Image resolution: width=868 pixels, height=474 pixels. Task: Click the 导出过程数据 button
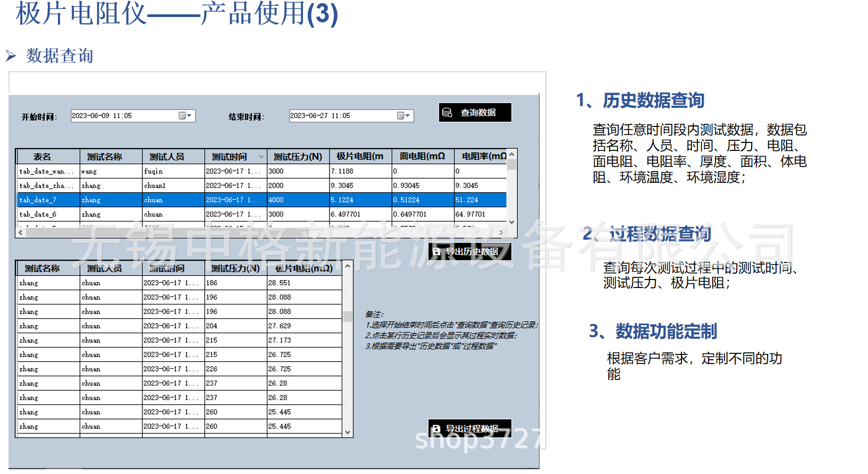470,428
